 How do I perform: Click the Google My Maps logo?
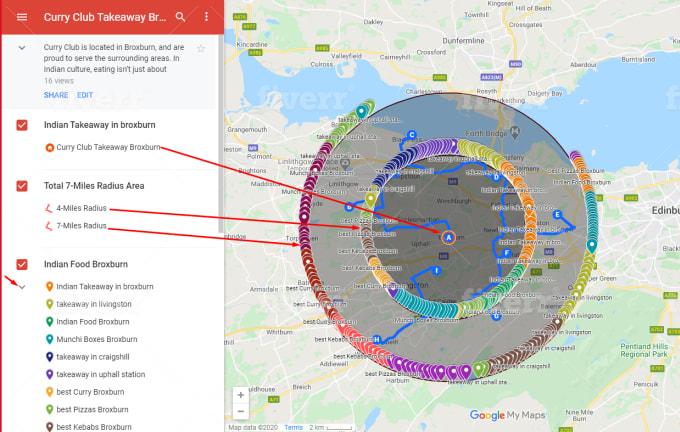coord(507,415)
